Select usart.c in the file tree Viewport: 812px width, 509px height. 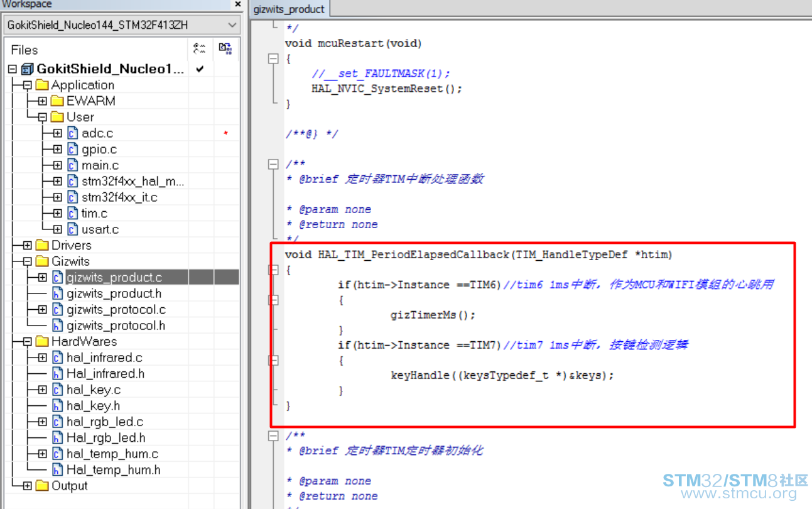coord(100,229)
